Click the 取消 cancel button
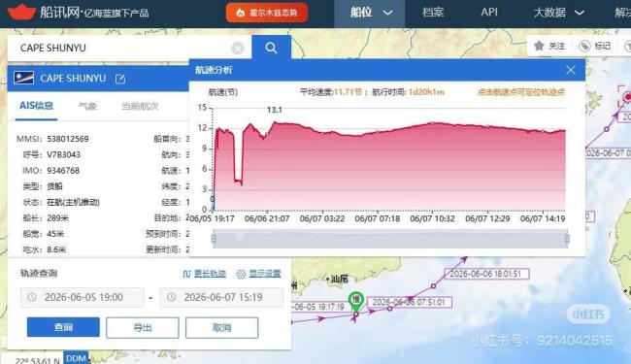 point(221,327)
